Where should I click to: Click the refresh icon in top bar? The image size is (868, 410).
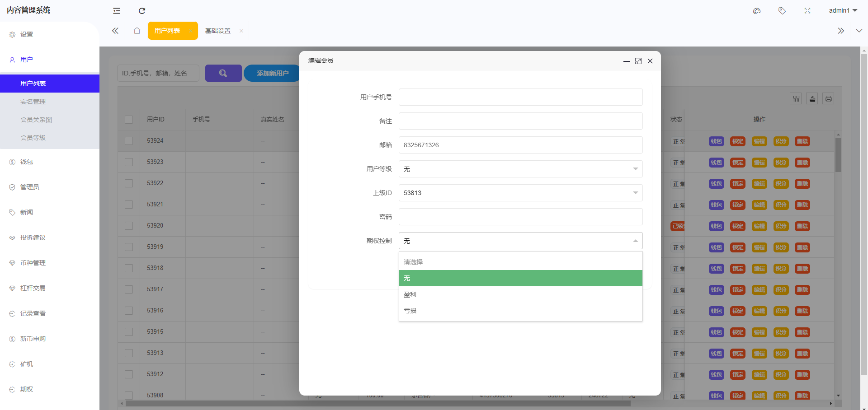coord(142,11)
